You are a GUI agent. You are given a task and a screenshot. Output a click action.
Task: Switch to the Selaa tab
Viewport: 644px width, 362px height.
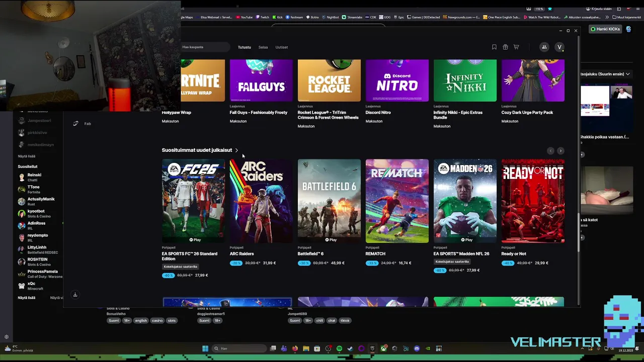coord(263,47)
